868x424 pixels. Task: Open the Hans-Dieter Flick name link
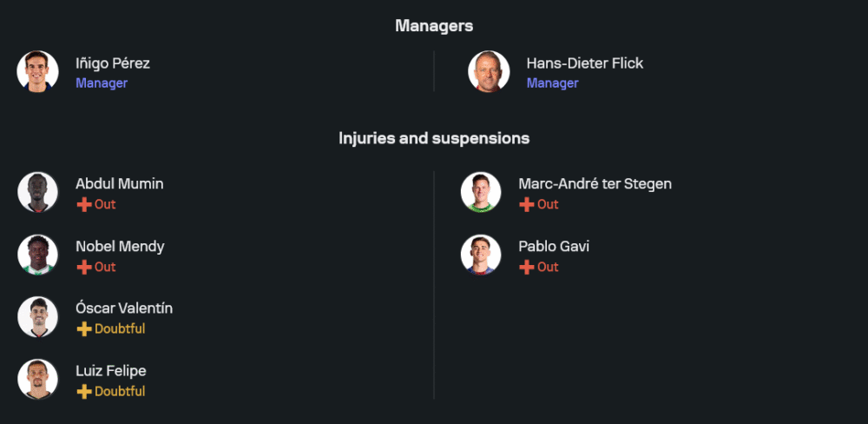coord(584,63)
